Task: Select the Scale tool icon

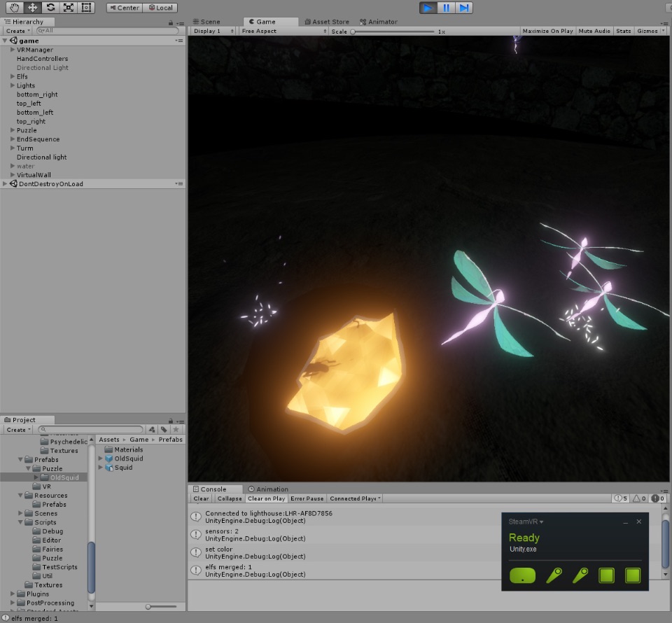Action: 68,7
